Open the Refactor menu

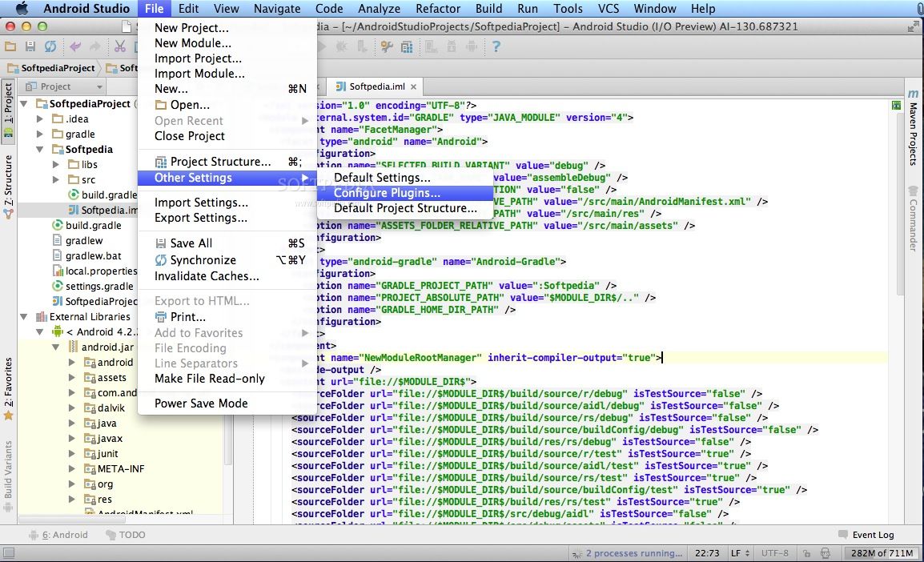pos(438,8)
